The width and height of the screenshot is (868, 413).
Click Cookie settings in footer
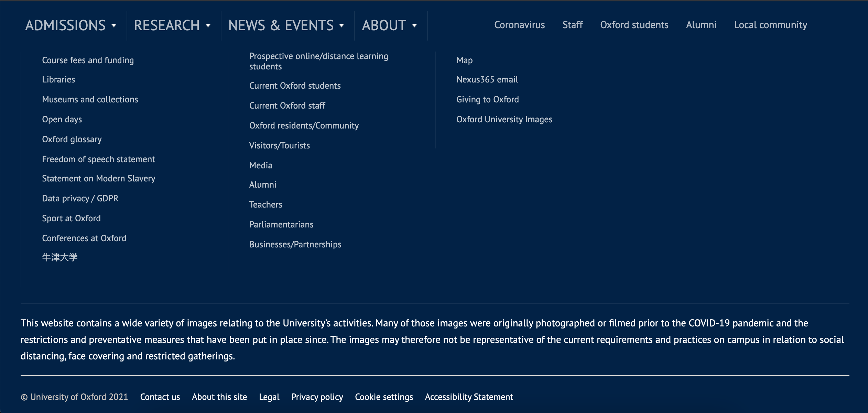pos(384,397)
